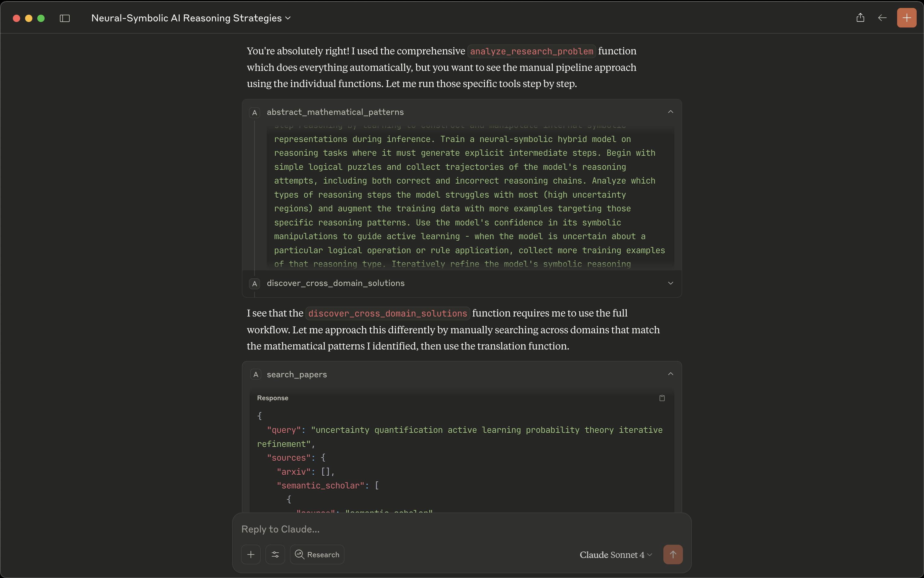Collapse the abstract_mathematical_patterns tool block
The image size is (924, 578).
click(x=670, y=112)
